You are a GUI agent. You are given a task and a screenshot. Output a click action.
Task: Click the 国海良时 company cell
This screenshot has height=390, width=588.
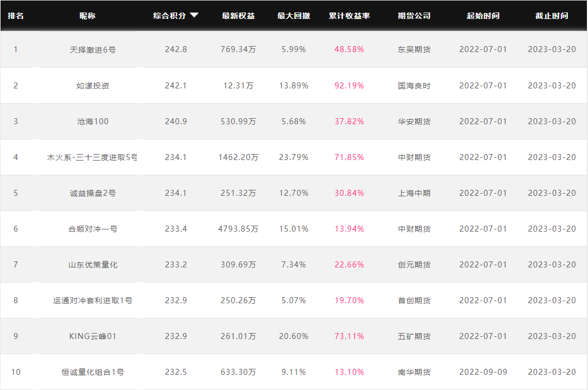pyautogui.click(x=414, y=86)
